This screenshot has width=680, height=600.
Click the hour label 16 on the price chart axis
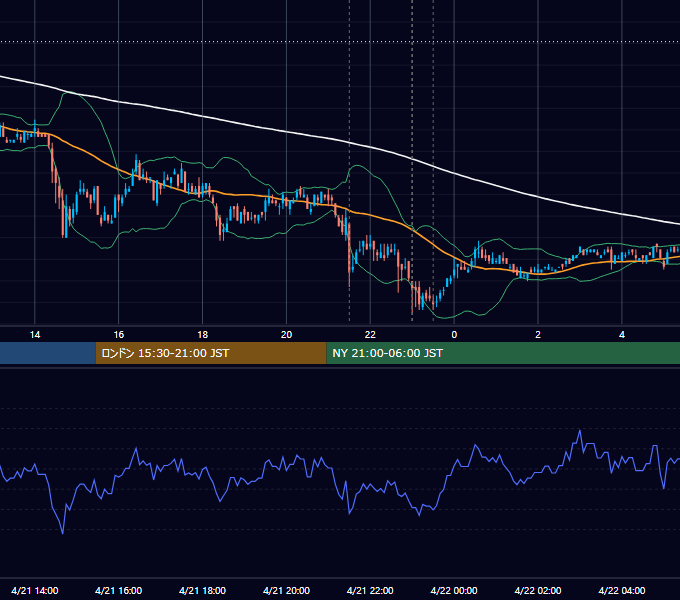tap(118, 335)
